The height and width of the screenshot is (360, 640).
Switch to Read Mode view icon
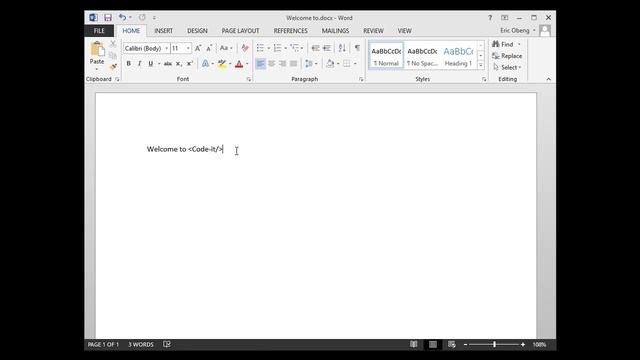click(413, 344)
